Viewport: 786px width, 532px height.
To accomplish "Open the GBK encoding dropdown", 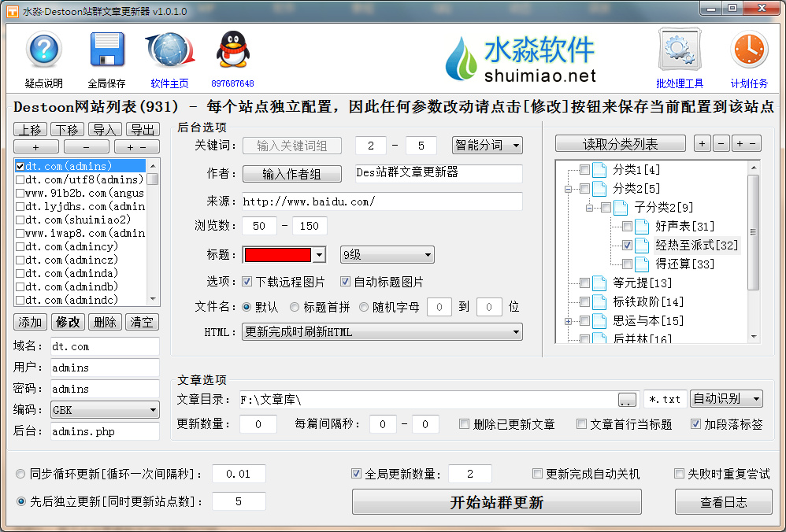I will (x=105, y=410).
